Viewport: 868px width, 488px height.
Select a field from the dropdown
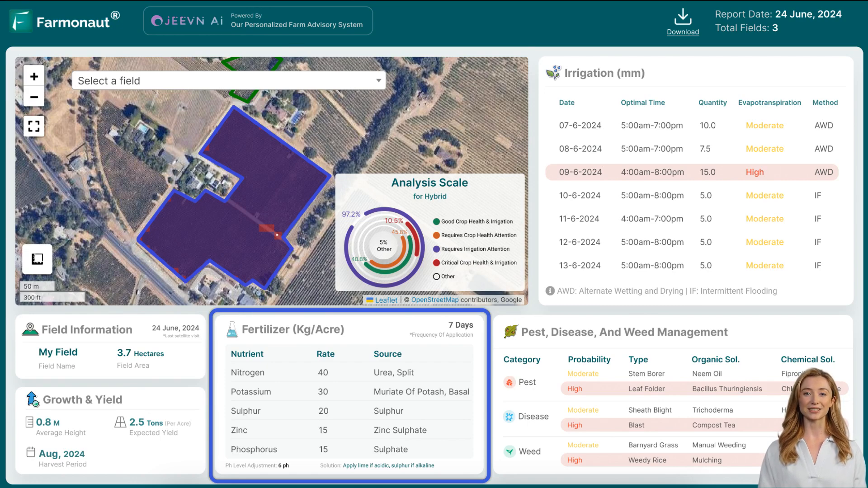coord(229,80)
